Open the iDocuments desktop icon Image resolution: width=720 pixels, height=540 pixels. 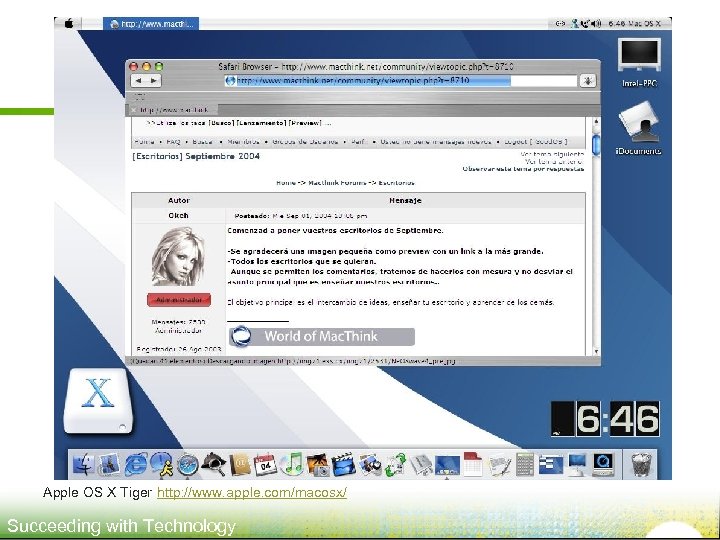click(639, 129)
